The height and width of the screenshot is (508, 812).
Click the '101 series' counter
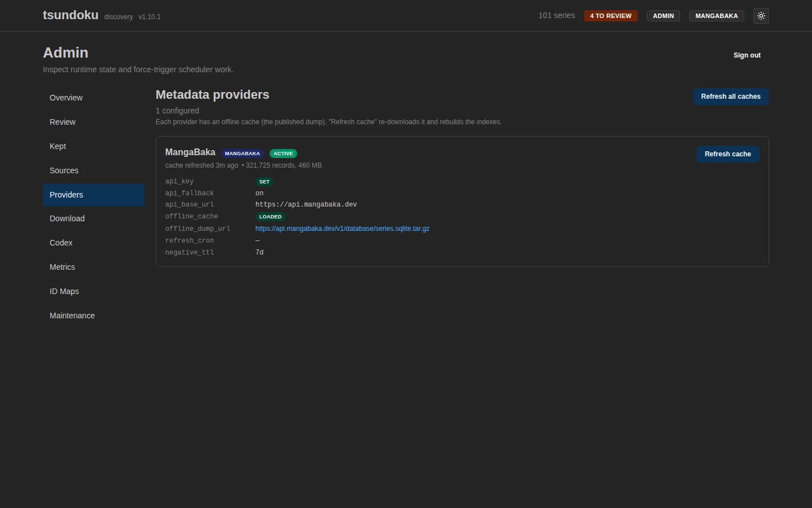click(x=557, y=15)
